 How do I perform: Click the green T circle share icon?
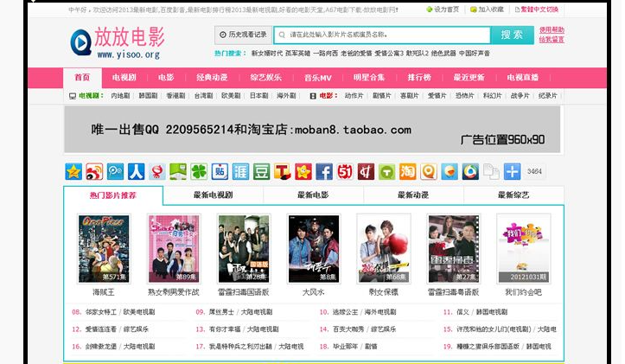(386, 171)
